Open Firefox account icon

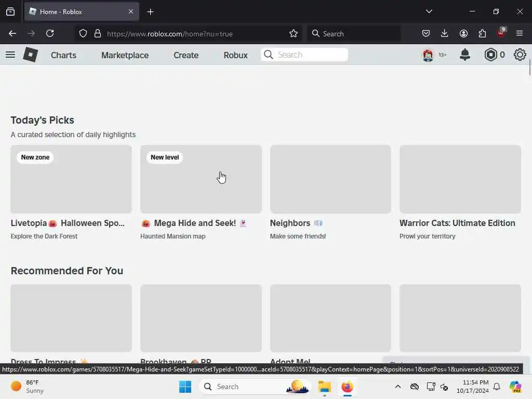[x=463, y=33]
